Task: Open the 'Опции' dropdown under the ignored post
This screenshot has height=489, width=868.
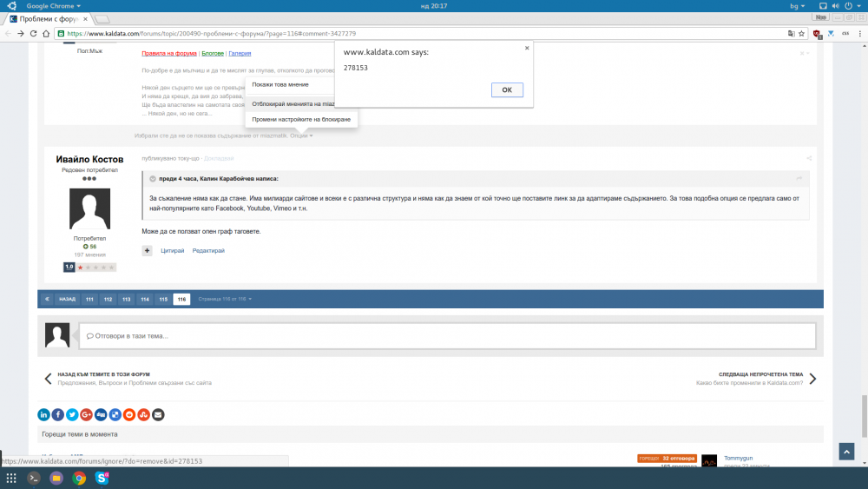Action: pos(301,135)
